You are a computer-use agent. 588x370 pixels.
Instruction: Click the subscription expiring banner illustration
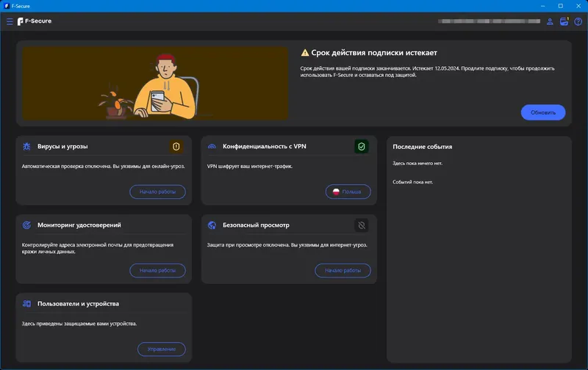click(155, 83)
